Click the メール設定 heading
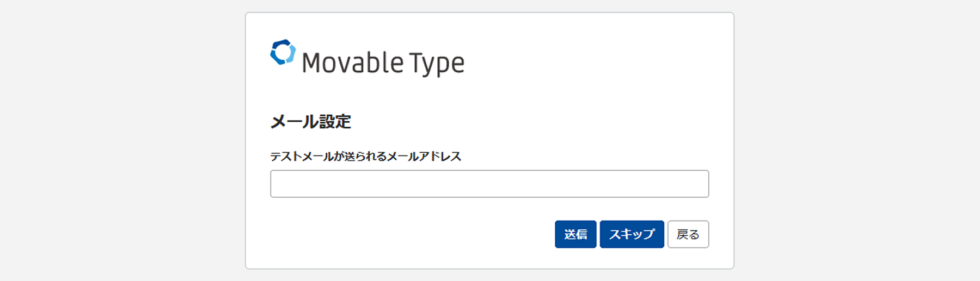 (x=310, y=121)
